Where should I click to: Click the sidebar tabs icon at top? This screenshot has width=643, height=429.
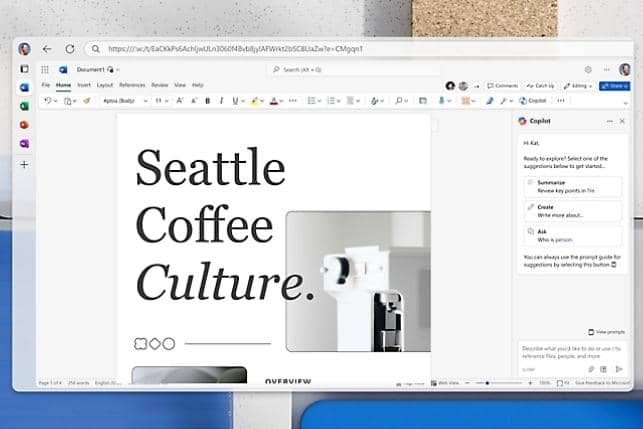[x=25, y=68]
